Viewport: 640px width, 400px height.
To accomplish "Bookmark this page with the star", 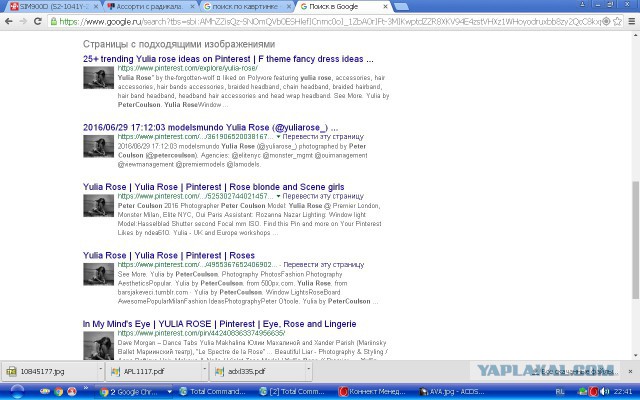I will coord(618,21).
